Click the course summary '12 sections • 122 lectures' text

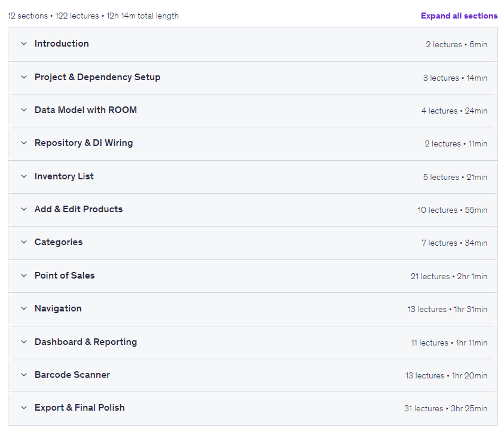(53, 16)
